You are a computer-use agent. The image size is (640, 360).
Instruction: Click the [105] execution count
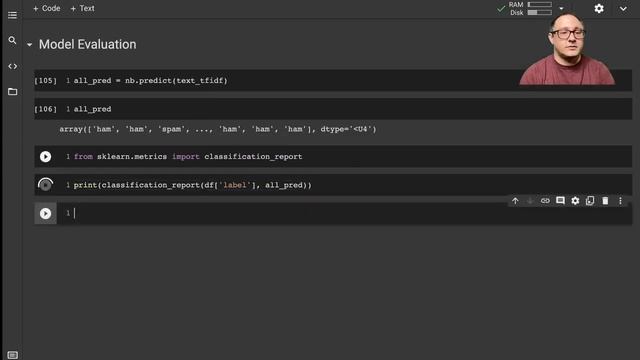click(x=45, y=80)
